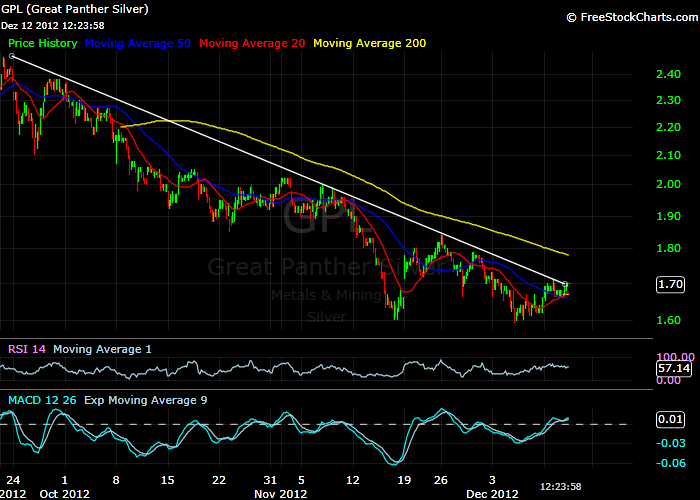Viewport: 700px width, 500px height.
Task: Click the date axis label 26
Action: pyautogui.click(x=441, y=480)
